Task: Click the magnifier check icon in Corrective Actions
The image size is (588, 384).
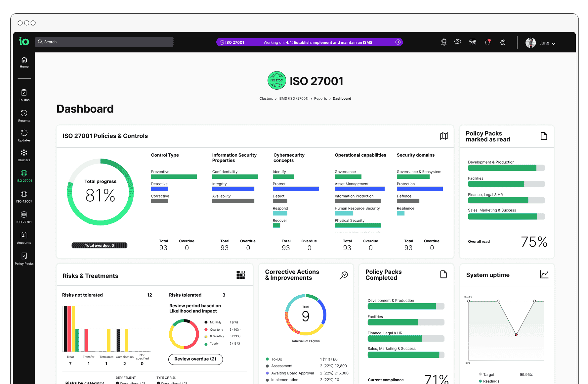Action: pos(344,275)
